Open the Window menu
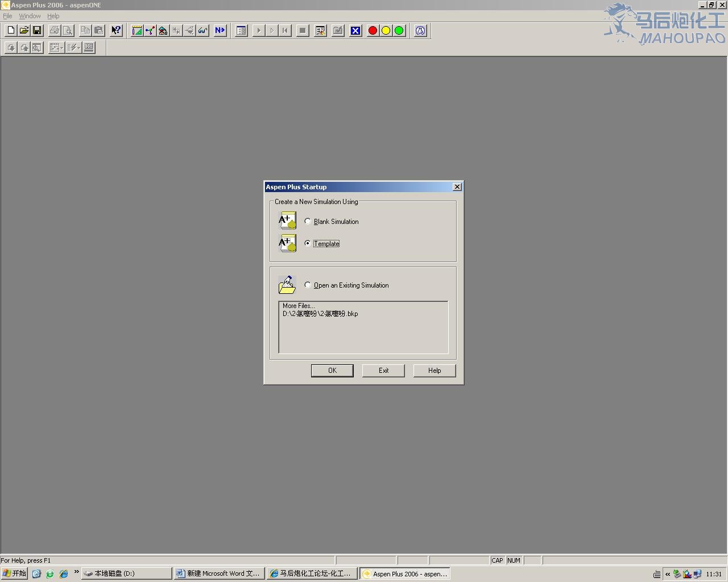 pyautogui.click(x=30, y=16)
